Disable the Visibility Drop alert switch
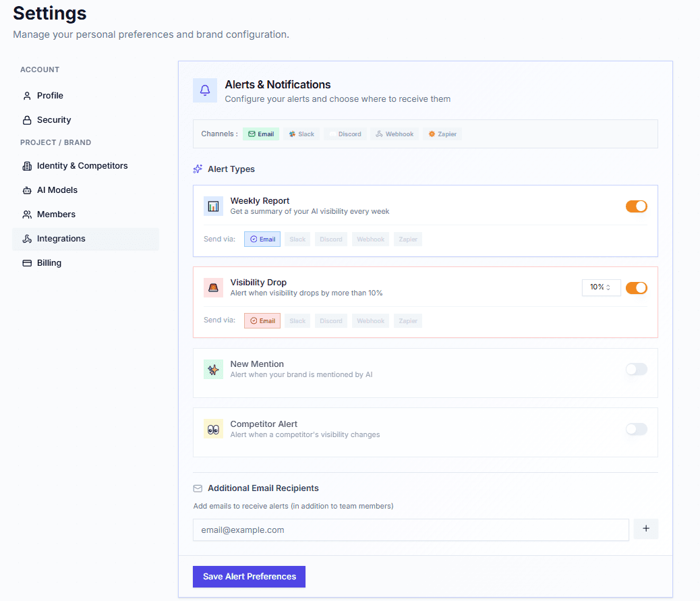The width and height of the screenshot is (700, 601). click(636, 288)
